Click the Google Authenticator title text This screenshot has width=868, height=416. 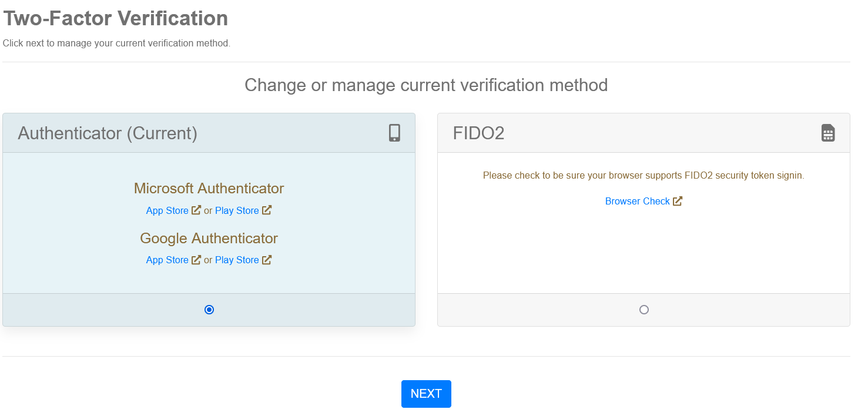[x=209, y=238]
